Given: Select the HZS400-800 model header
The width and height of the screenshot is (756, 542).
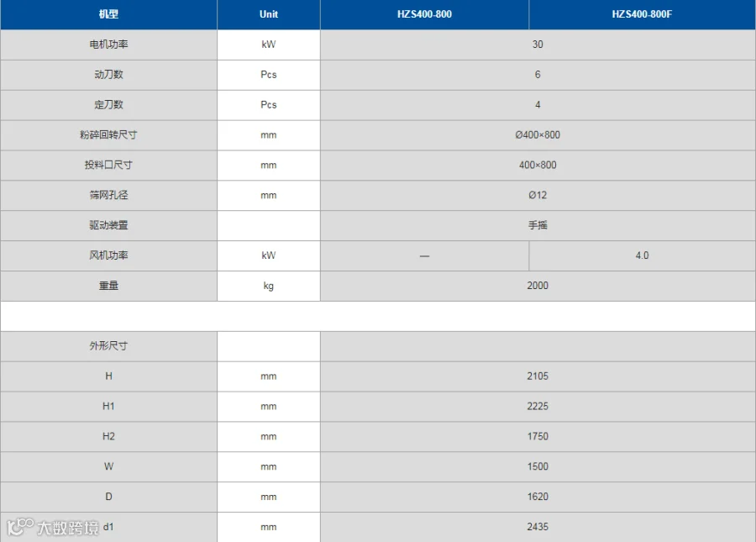Looking at the screenshot, I should [424, 14].
